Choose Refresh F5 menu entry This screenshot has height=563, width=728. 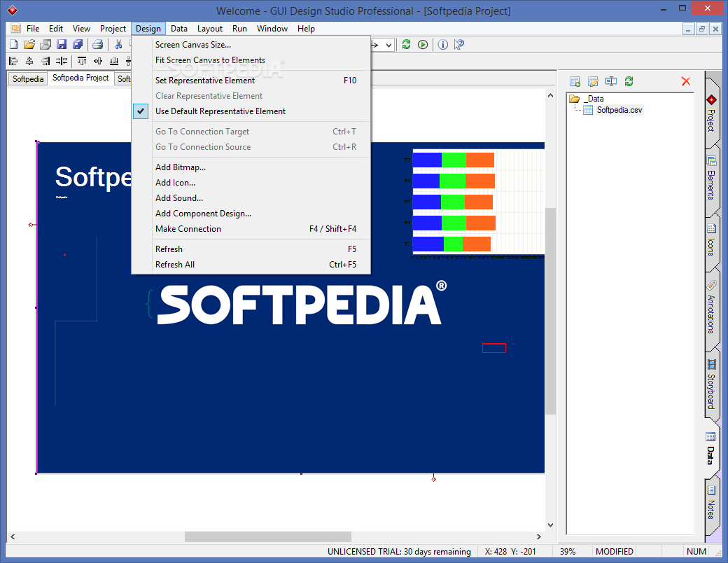pos(251,249)
